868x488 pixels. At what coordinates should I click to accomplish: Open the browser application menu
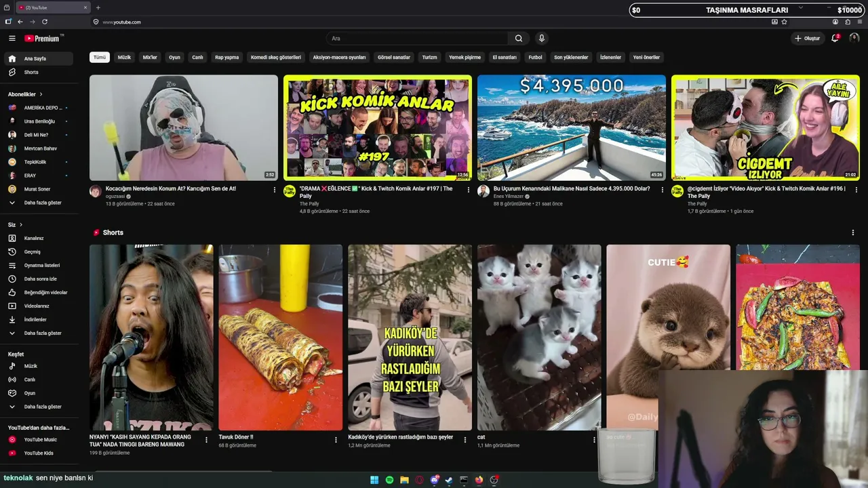point(861,22)
